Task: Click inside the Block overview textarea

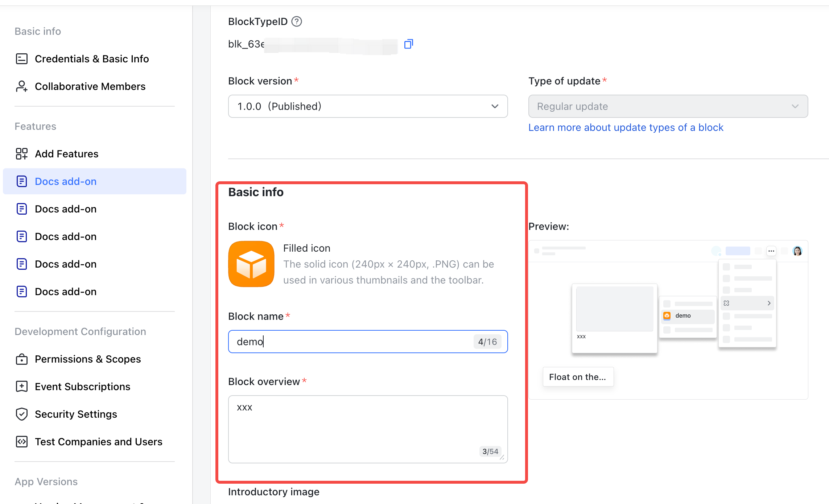Action: pyautogui.click(x=368, y=429)
